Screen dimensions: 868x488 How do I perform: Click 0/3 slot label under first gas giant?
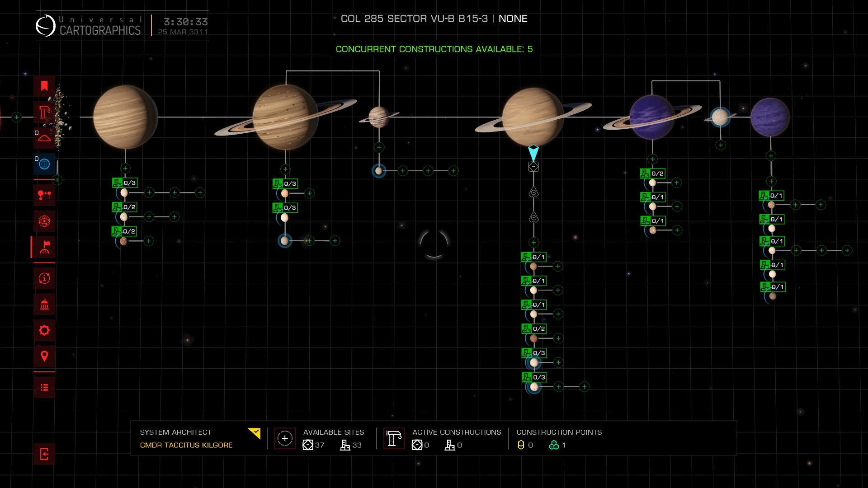(x=125, y=183)
